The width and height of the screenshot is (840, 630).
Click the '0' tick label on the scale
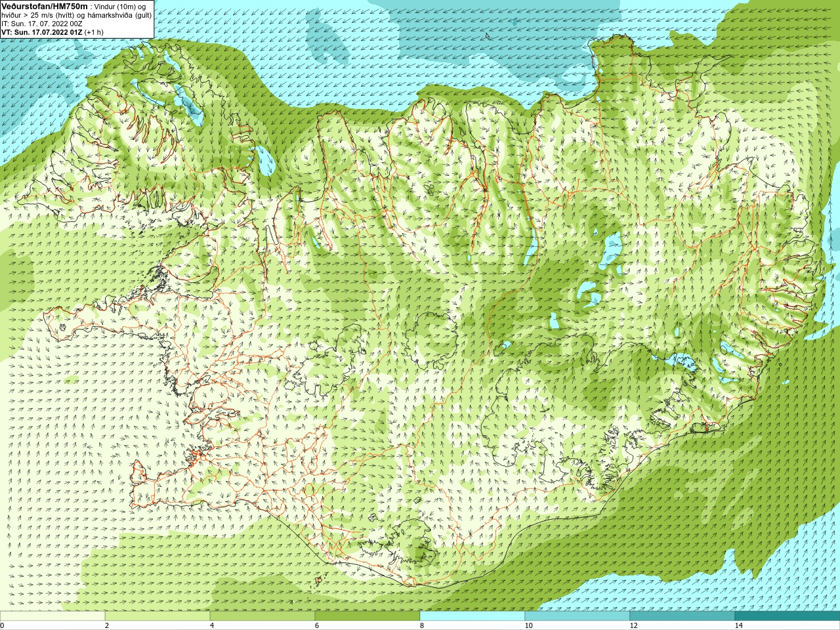tap(3, 625)
